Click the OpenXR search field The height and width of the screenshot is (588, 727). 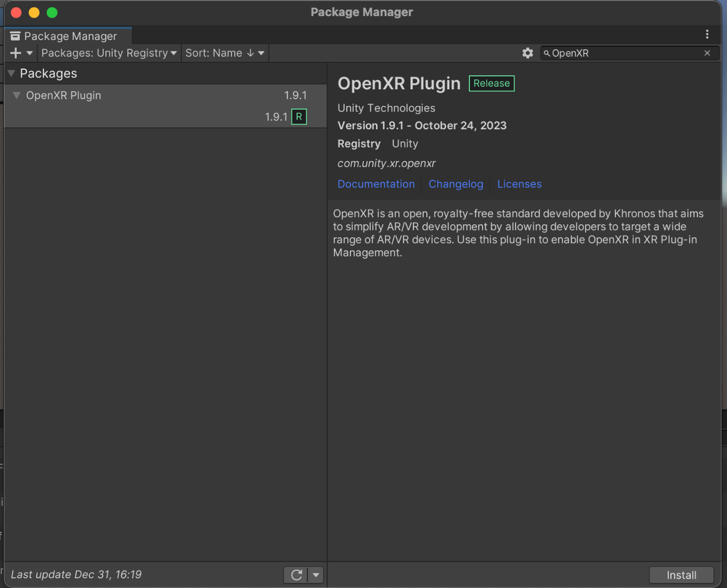[x=629, y=53]
